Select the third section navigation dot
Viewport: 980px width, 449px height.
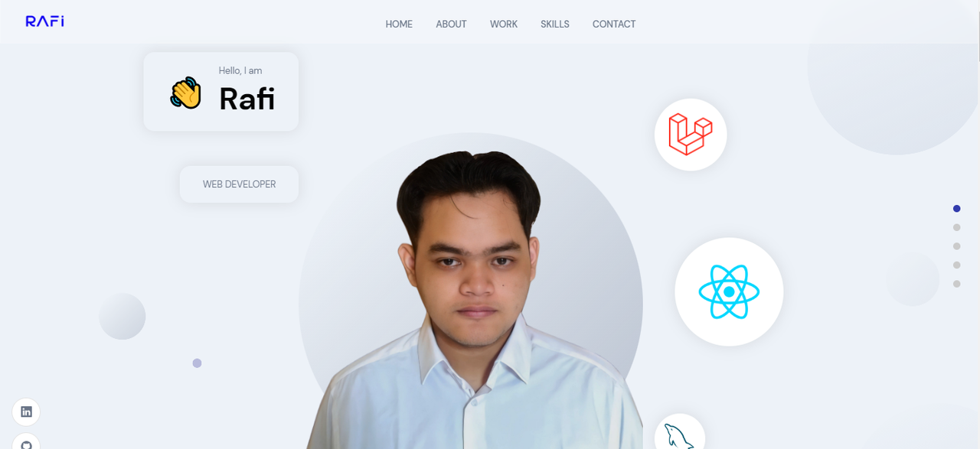pyautogui.click(x=956, y=246)
